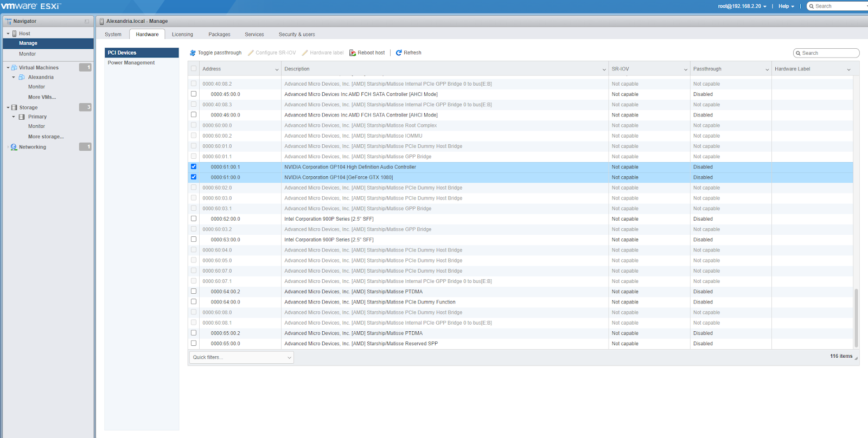Screen dimensions: 868x438
Task: Click the Refresh icon in toolbar
Action: point(399,53)
